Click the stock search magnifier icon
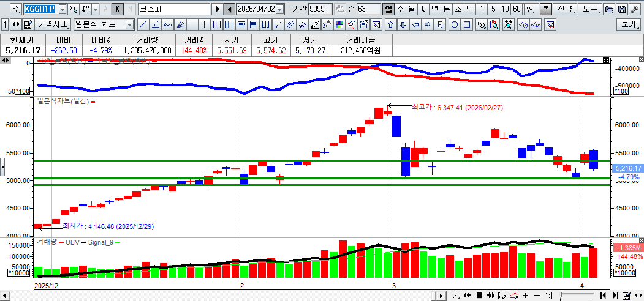The width and height of the screenshot is (644, 301). [x=73, y=9]
